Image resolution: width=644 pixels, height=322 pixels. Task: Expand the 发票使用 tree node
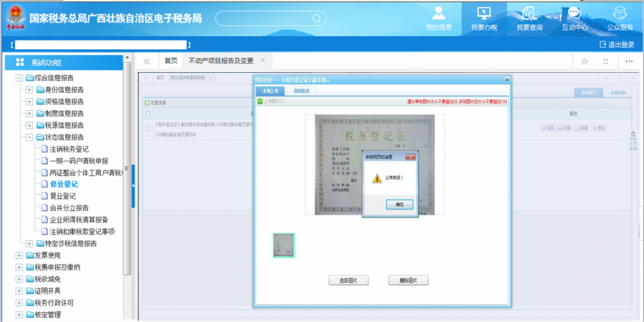tap(19, 256)
